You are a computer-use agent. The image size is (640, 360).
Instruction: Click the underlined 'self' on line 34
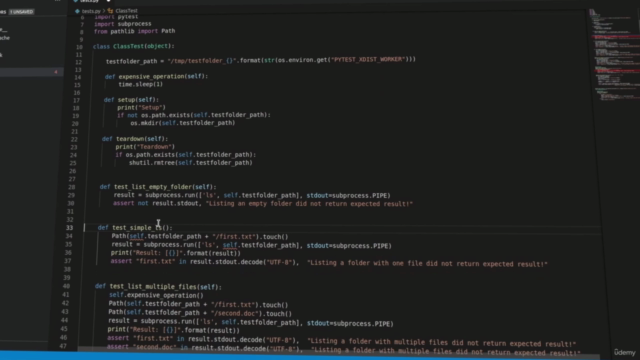(136, 236)
